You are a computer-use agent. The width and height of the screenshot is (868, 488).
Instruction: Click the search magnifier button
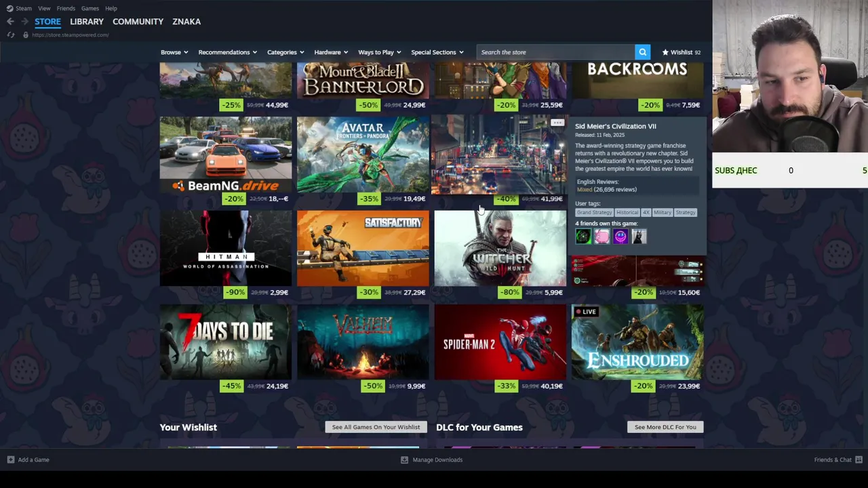(642, 52)
